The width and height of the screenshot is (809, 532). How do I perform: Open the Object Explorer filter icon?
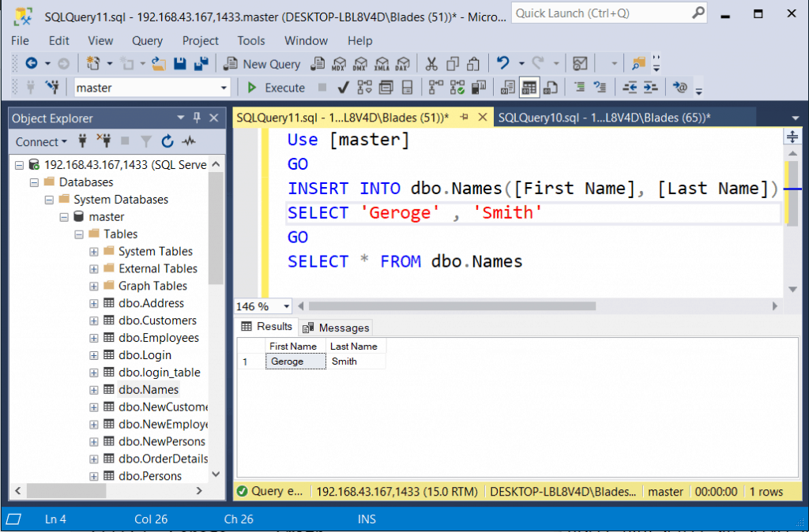(147, 141)
